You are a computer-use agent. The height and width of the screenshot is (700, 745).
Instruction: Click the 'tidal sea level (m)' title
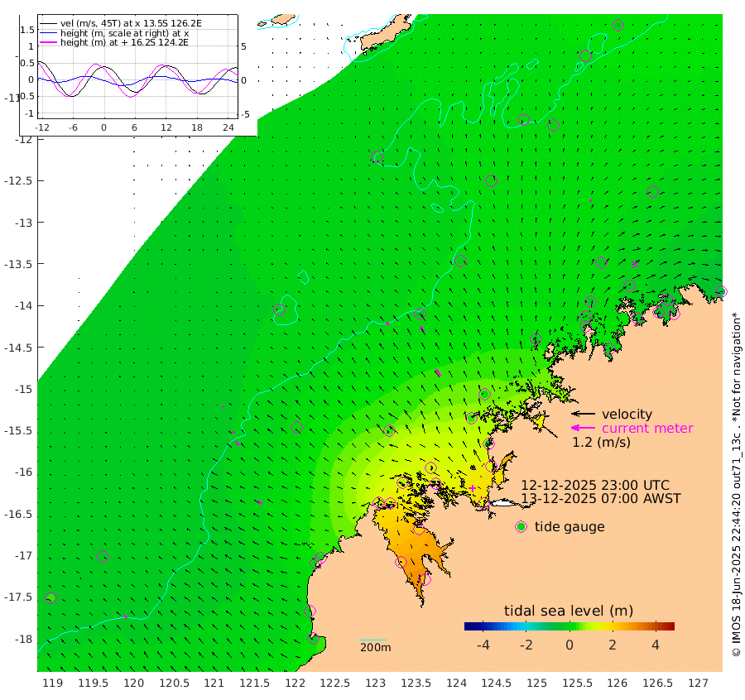tap(568, 611)
